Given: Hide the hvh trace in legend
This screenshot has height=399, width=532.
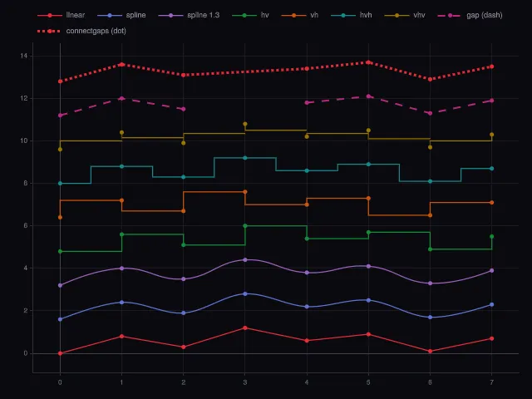Looking at the screenshot, I should (x=352, y=15).
